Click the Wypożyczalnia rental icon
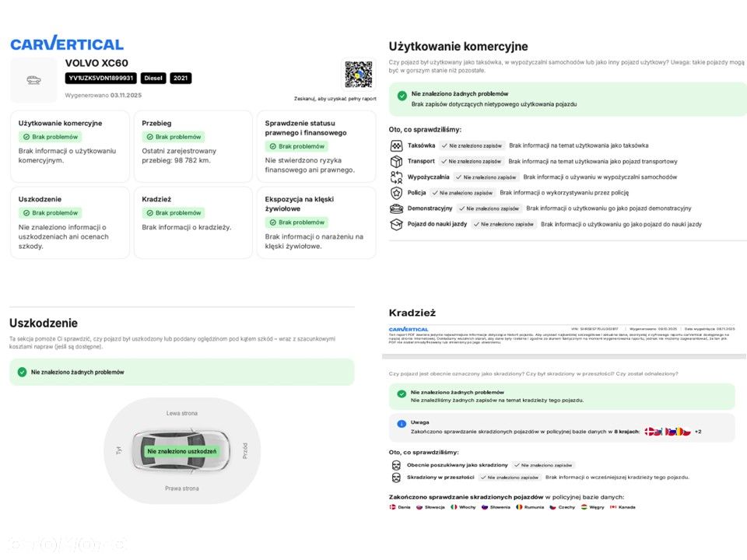The width and height of the screenshot is (747, 560). [x=396, y=177]
